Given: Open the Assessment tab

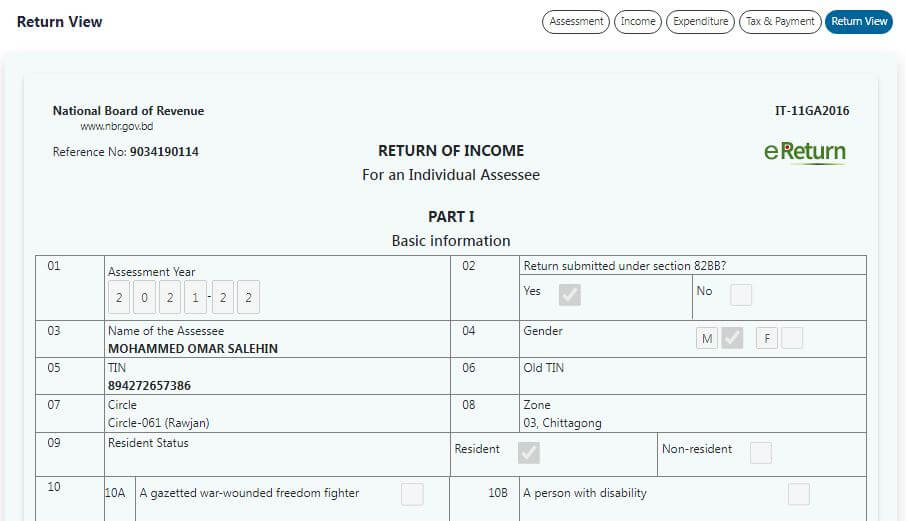Looking at the screenshot, I should (576, 22).
